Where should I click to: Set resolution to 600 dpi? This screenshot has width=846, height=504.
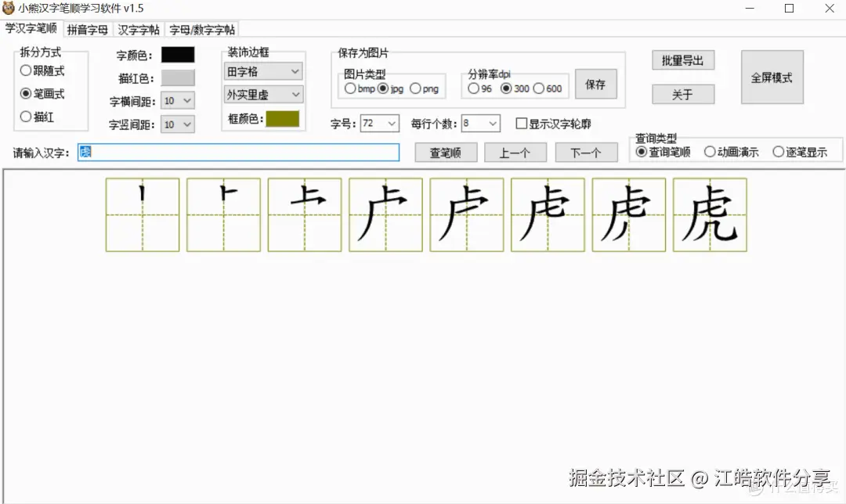[540, 88]
